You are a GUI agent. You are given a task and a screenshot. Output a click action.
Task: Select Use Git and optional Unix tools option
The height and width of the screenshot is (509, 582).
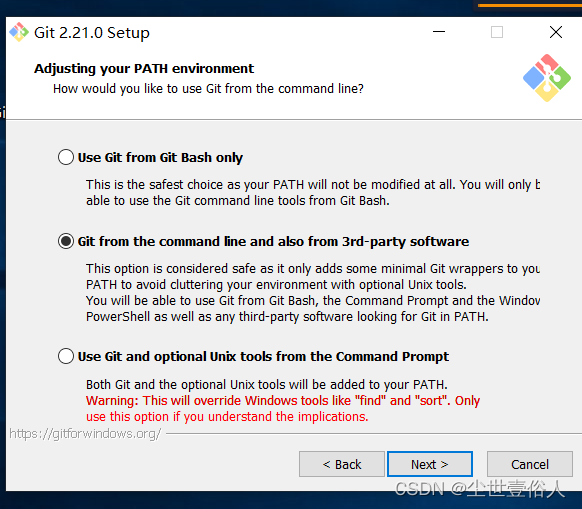pos(66,356)
